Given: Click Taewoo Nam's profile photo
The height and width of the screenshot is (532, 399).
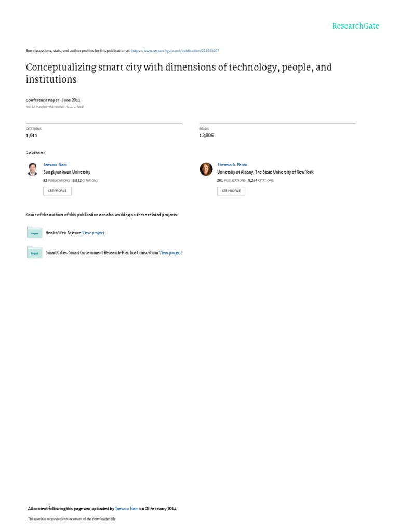Looking at the screenshot, I should coord(33,169).
